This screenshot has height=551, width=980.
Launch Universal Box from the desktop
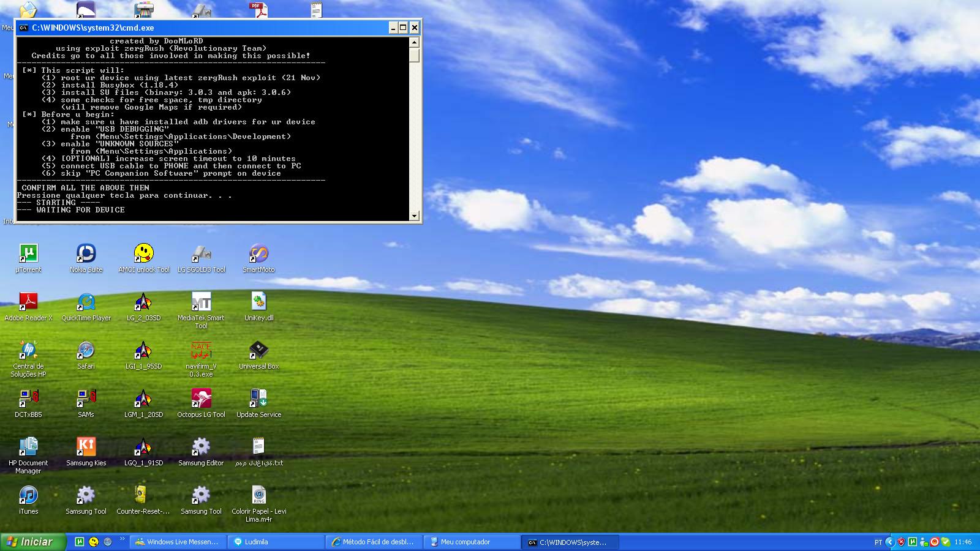pyautogui.click(x=258, y=354)
